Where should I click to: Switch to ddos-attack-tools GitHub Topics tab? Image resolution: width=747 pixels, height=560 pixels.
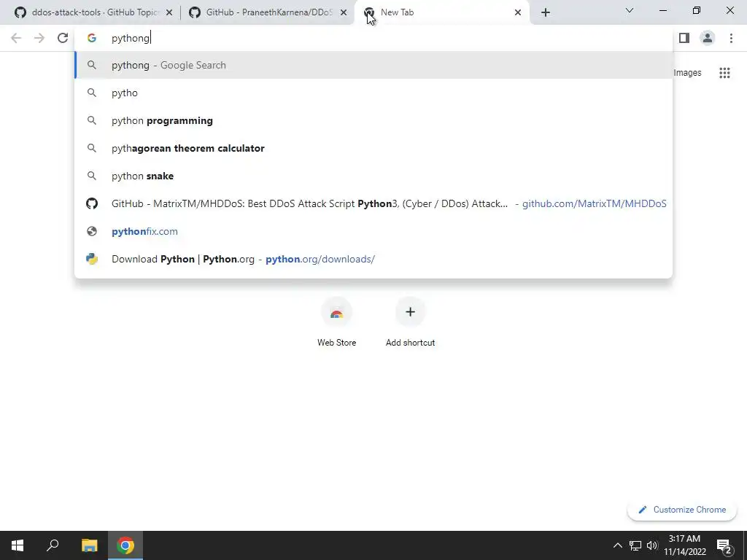click(x=94, y=12)
